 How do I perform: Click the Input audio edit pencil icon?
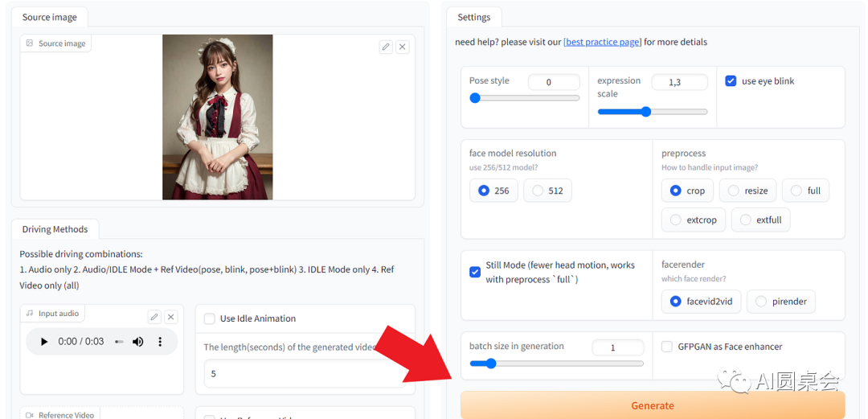(154, 317)
